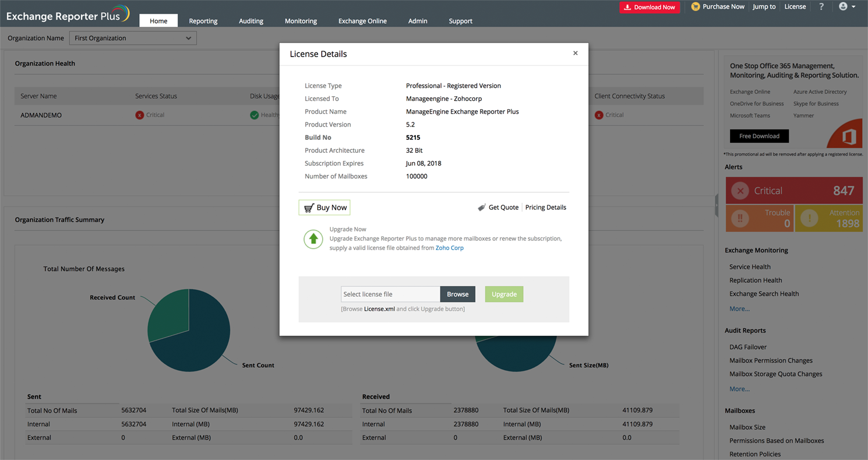868x460 pixels.
Task: Click the Exchange Reporter Plus logo
Action: coord(68,14)
